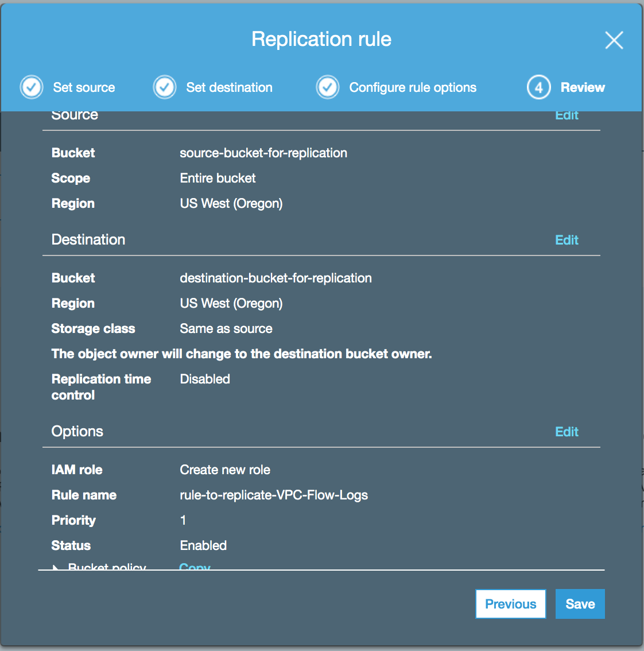
Task: Edit the Options section
Action: [x=567, y=431]
